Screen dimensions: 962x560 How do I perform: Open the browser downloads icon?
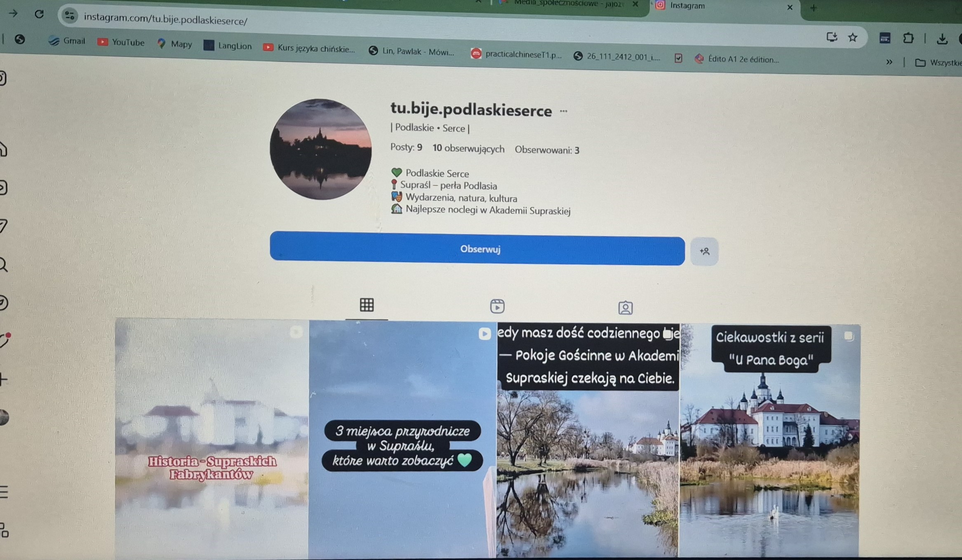pos(942,39)
